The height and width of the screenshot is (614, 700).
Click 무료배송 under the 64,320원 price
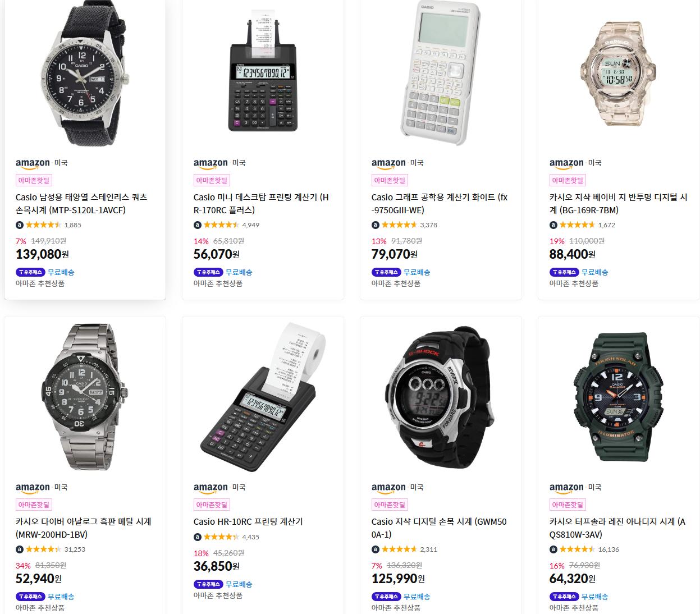click(595, 597)
